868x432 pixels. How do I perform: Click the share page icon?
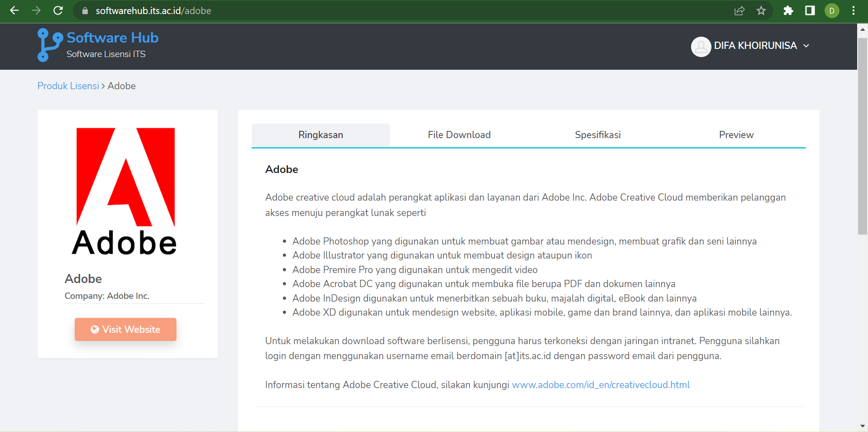coord(739,10)
